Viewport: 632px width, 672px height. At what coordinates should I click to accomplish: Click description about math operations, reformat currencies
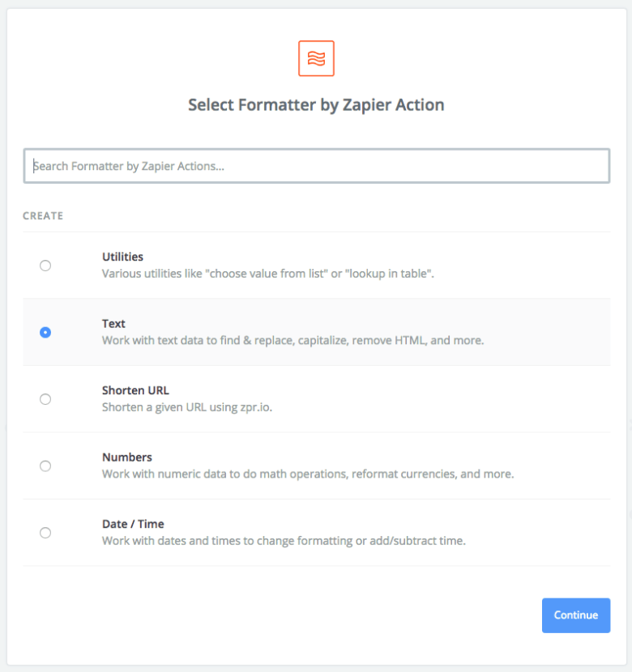(308, 474)
